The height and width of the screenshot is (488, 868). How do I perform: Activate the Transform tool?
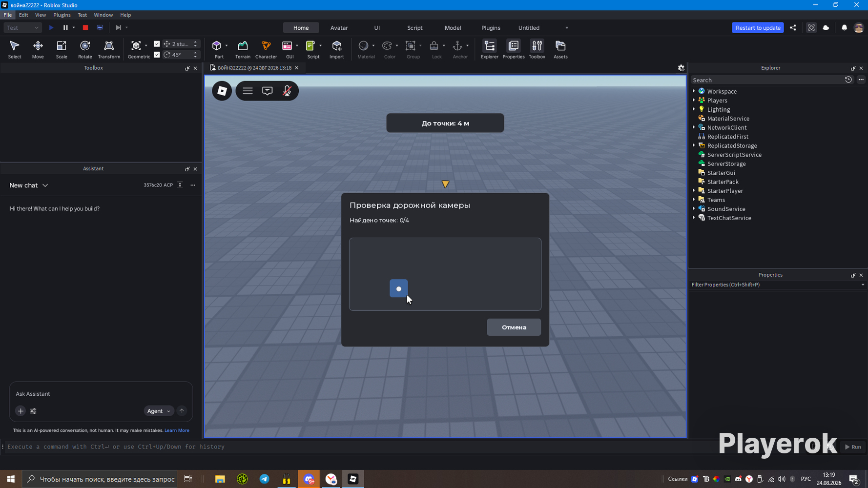pos(109,49)
